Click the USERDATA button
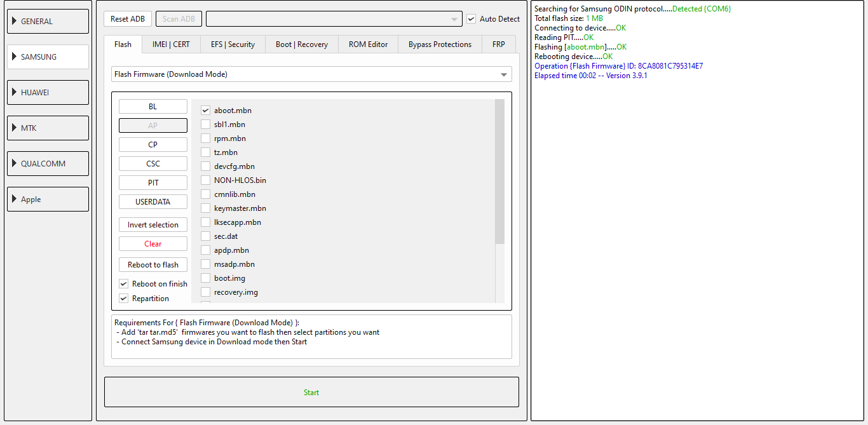The image size is (868, 425). (153, 202)
